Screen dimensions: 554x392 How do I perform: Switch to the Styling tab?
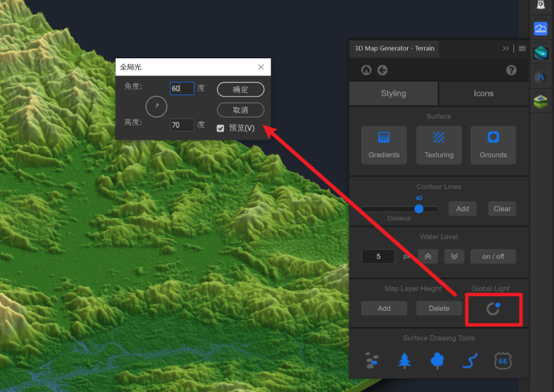click(x=393, y=93)
